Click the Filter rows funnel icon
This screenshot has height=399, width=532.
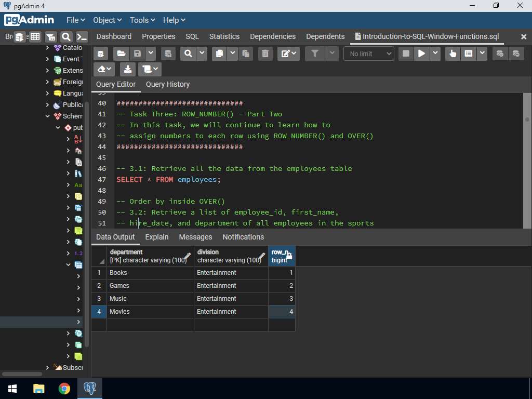(314, 54)
